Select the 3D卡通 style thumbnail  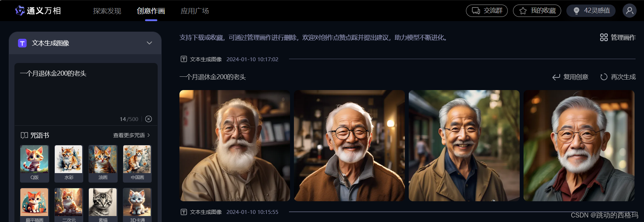[x=137, y=205]
